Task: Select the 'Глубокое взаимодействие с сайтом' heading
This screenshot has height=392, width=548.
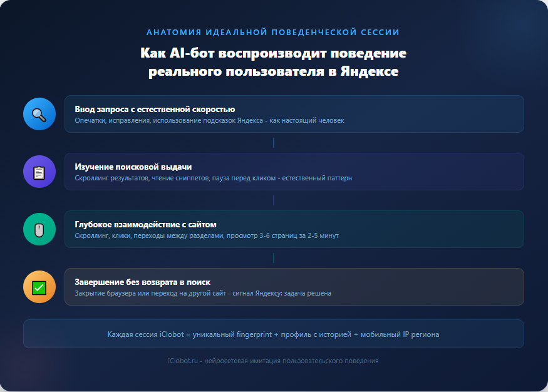Action: pyautogui.click(x=145, y=225)
